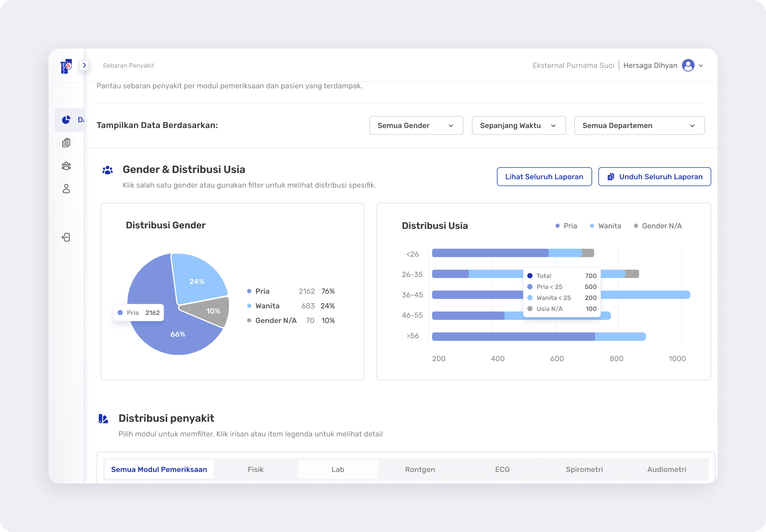766x532 pixels.
Task: Open the Semua Departemen dropdown
Action: point(639,126)
